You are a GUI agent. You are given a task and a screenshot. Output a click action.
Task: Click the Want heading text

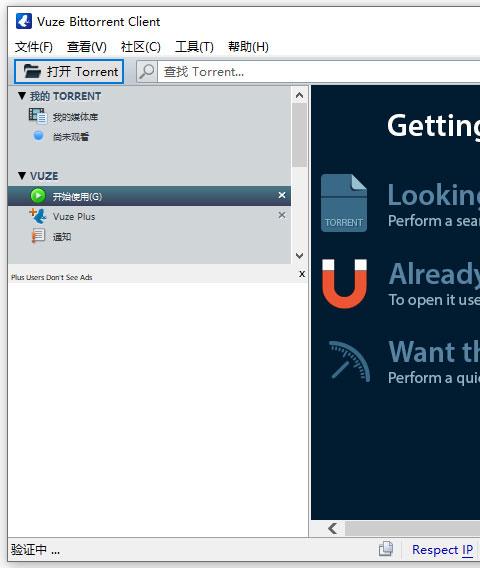coord(434,351)
